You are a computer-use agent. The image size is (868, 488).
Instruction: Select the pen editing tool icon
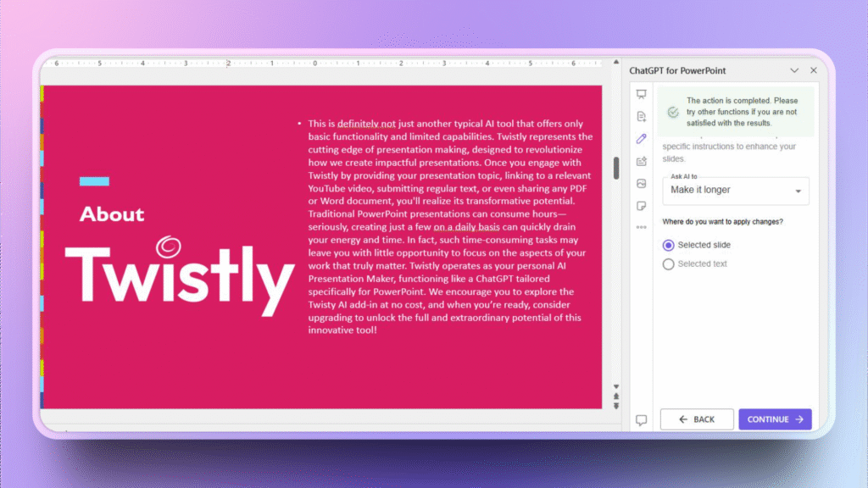pyautogui.click(x=642, y=138)
